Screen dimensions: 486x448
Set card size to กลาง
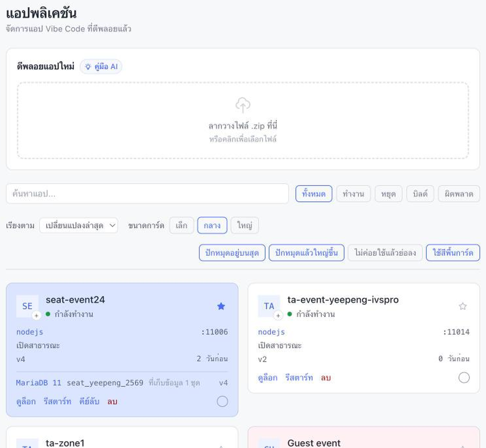212,225
